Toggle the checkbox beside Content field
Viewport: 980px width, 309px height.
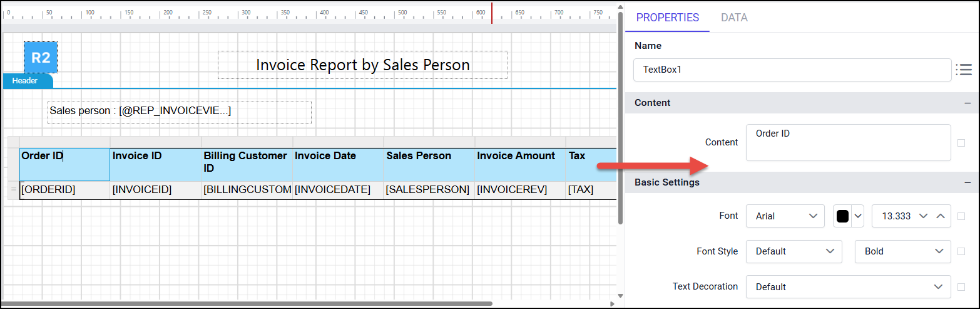pyautogui.click(x=961, y=143)
